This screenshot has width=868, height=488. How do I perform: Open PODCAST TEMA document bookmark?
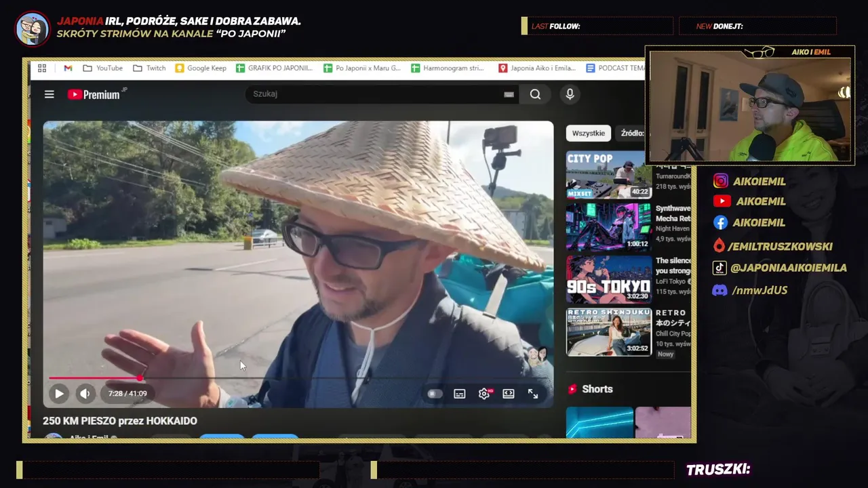(x=616, y=68)
